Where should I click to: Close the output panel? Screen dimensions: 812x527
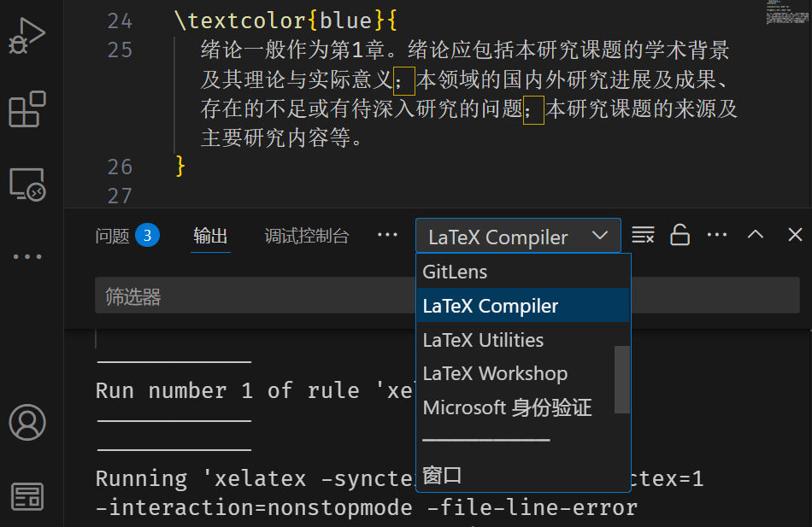795,235
